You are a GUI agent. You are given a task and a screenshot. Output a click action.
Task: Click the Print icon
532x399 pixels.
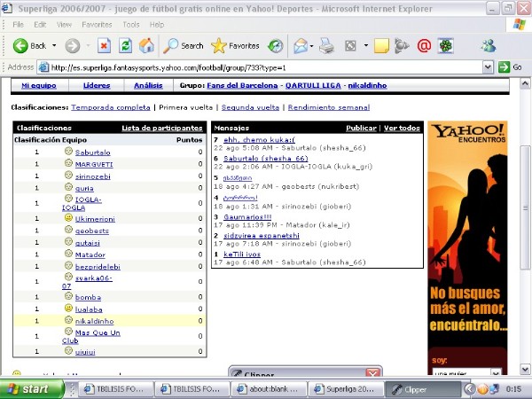point(326,46)
